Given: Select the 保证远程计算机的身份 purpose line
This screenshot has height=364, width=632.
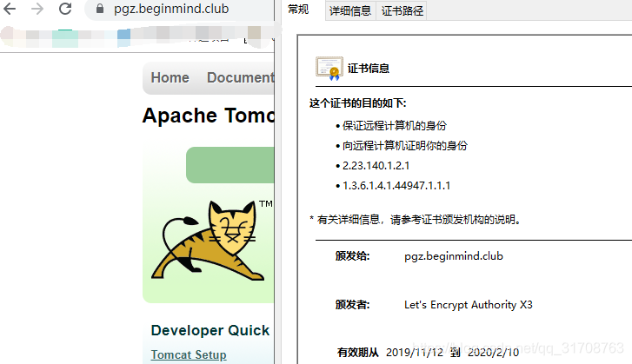Looking at the screenshot, I should point(394,126).
